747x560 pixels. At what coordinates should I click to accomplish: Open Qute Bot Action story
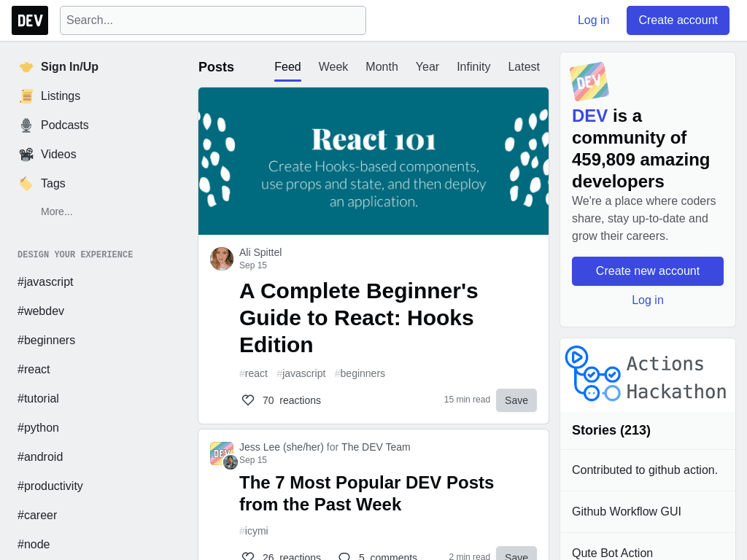[612, 553]
